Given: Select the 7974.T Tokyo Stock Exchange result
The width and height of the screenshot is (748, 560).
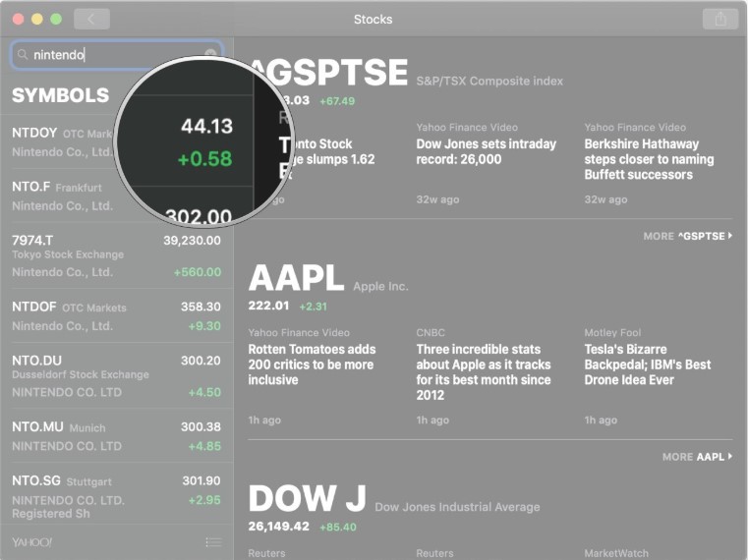Looking at the screenshot, I should (117, 255).
